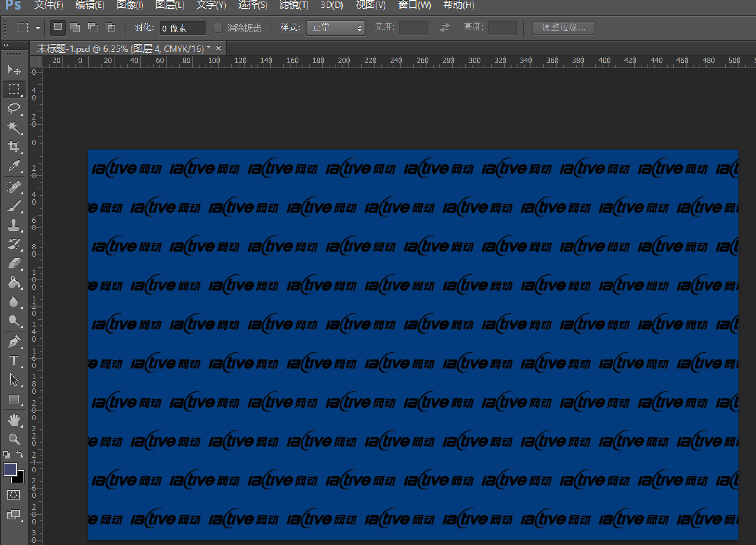Open the marquee tool preset picker arrow
The width and height of the screenshot is (756, 545).
37,28
